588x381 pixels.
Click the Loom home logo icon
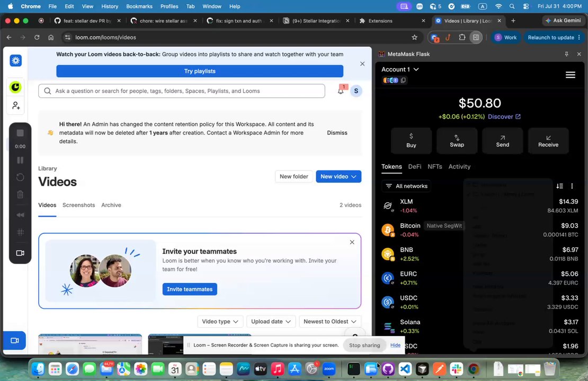tap(16, 60)
